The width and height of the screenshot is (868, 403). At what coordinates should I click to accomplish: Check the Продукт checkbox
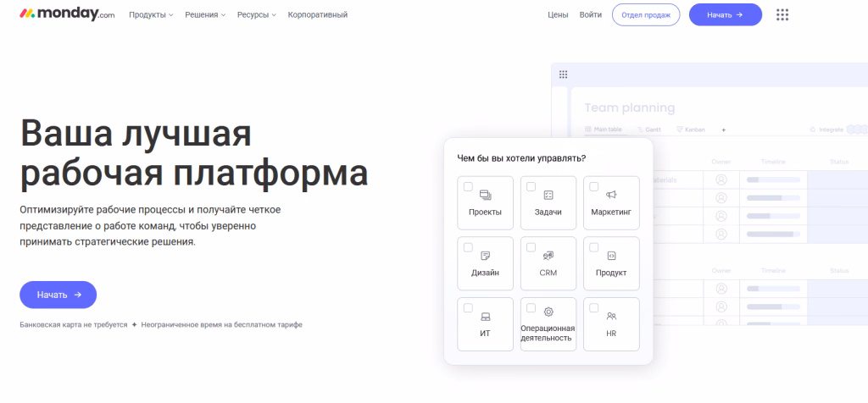tap(594, 247)
